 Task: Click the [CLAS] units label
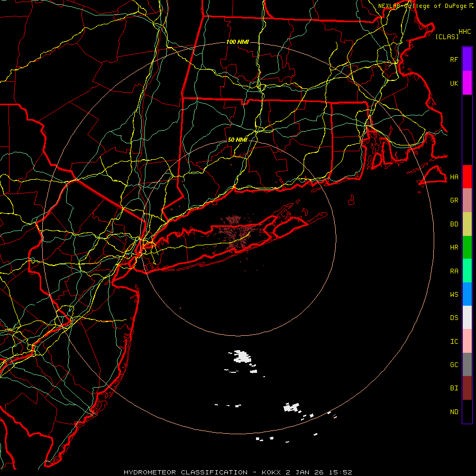[x=447, y=36]
